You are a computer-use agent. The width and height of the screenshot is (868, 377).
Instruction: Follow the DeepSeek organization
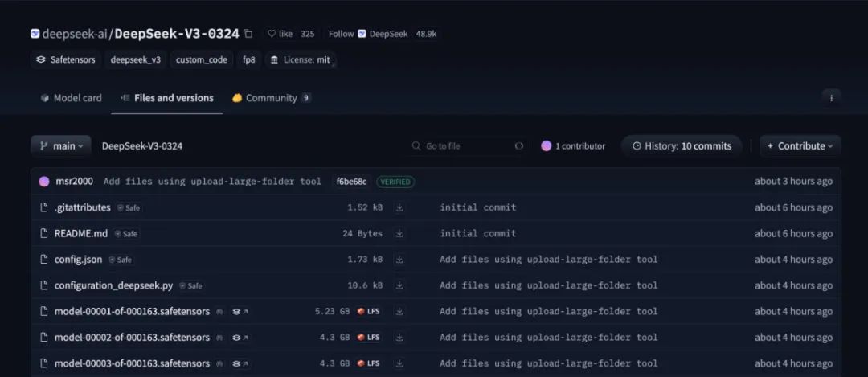pos(368,34)
